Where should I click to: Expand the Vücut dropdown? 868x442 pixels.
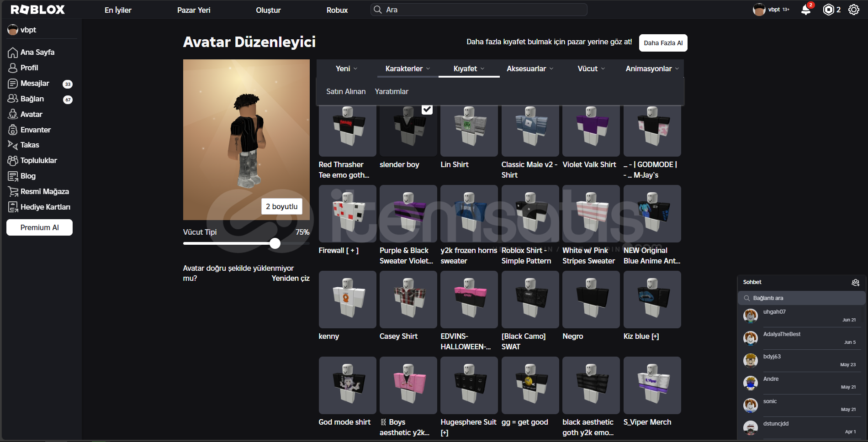[x=591, y=68]
